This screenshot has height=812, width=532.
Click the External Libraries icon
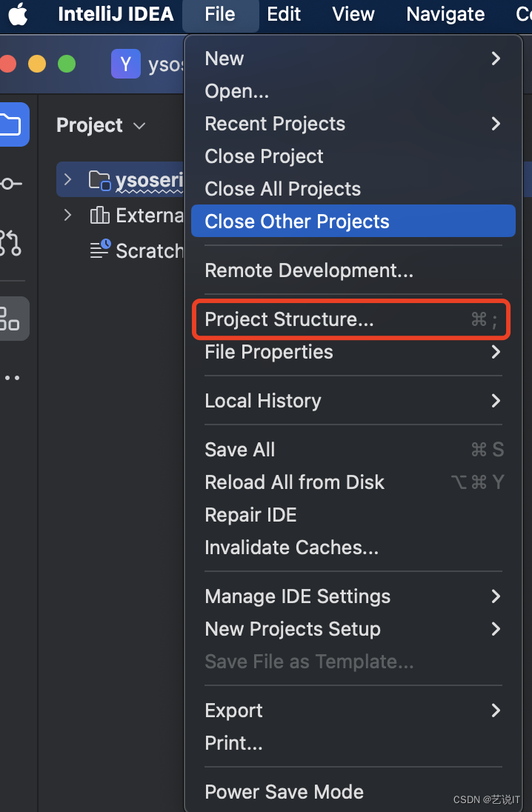pyautogui.click(x=100, y=215)
